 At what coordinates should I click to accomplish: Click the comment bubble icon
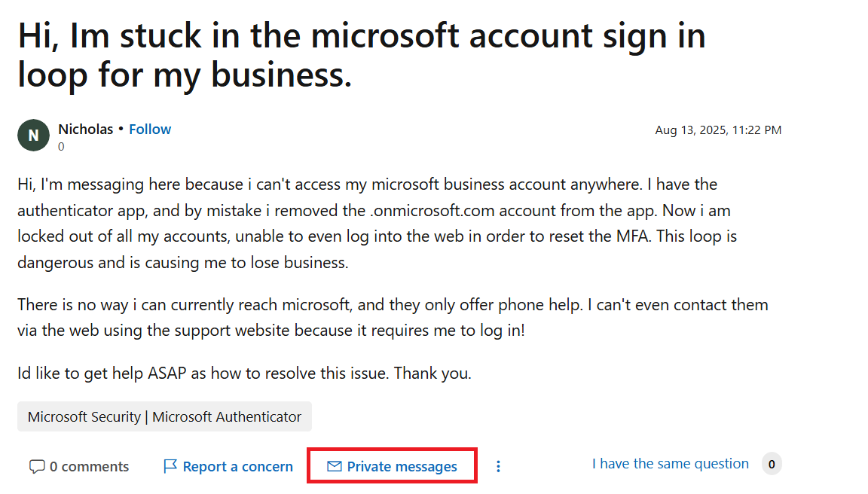36,467
